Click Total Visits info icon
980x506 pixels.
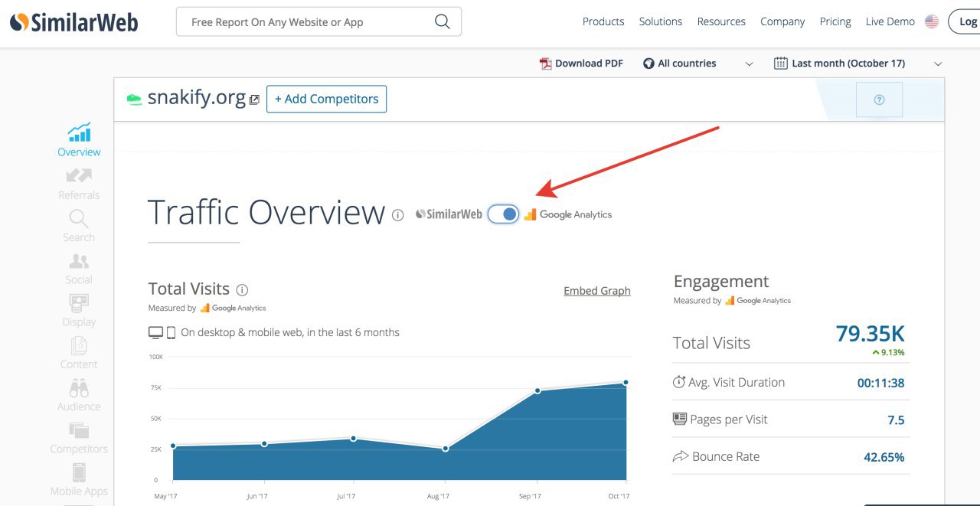tap(242, 290)
